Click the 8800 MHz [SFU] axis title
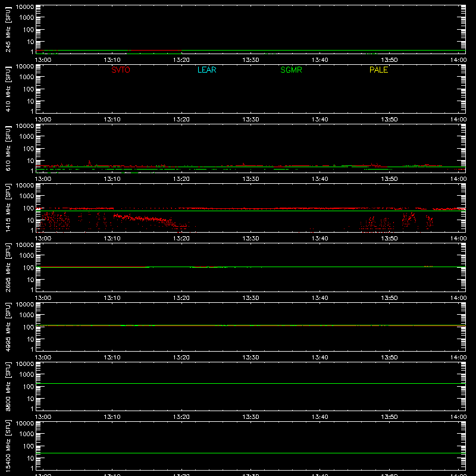This screenshot has width=476, height=476. point(8,386)
